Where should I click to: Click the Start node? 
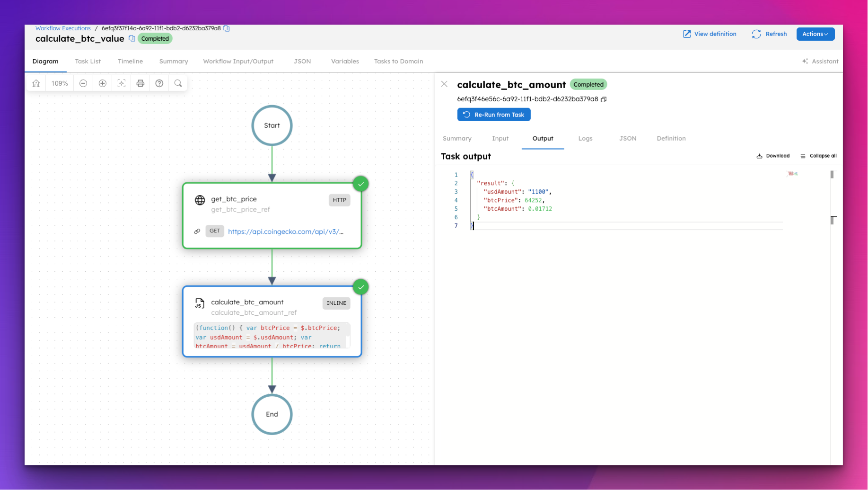coord(272,125)
